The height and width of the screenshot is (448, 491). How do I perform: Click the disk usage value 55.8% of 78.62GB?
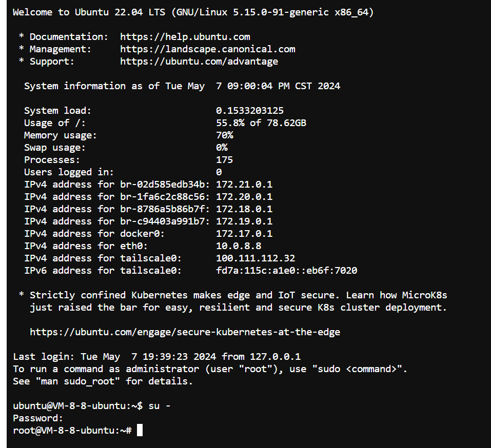[261, 123]
